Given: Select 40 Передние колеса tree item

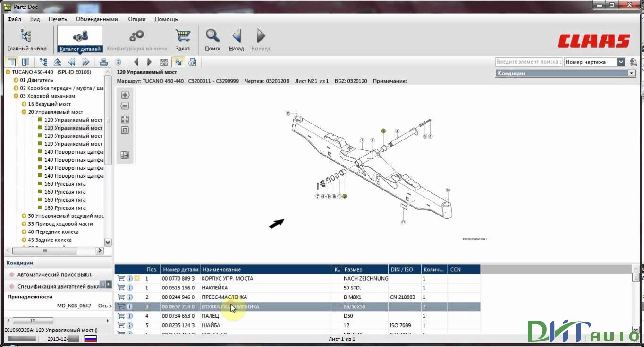Looking at the screenshot, I should tap(53, 232).
